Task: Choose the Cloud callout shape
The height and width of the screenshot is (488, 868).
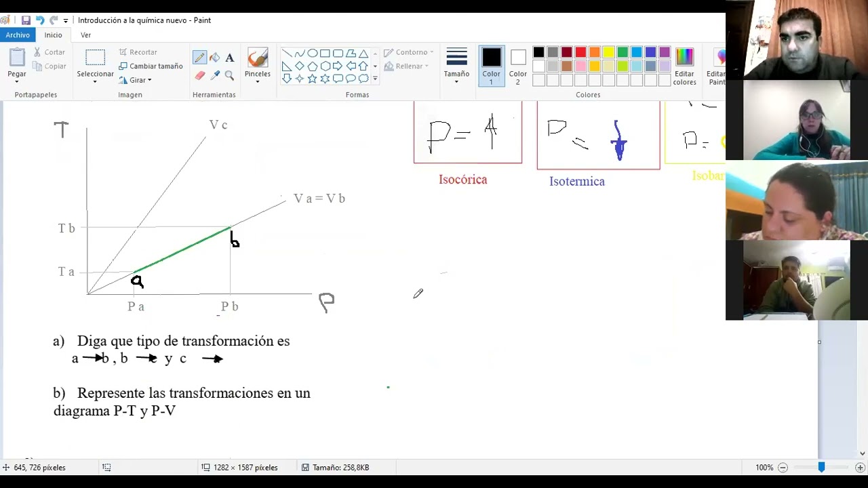Action: [x=364, y=79]
